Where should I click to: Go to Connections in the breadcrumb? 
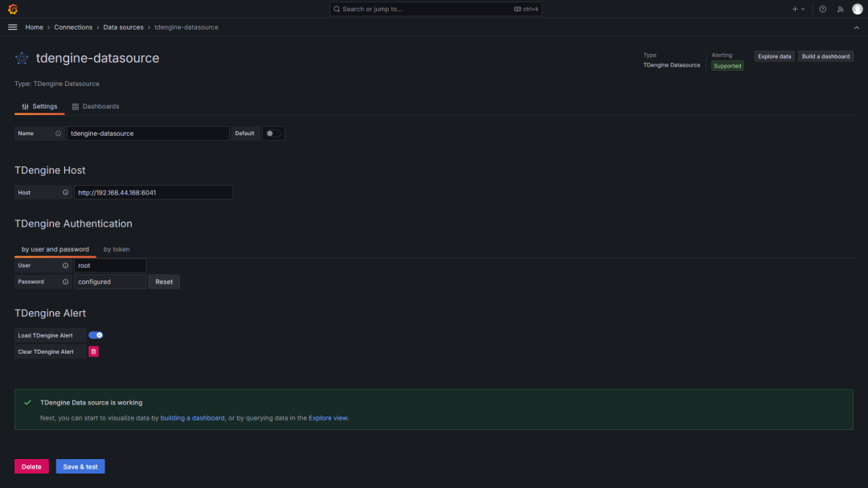pyautogui.click(x=73, y=27)
